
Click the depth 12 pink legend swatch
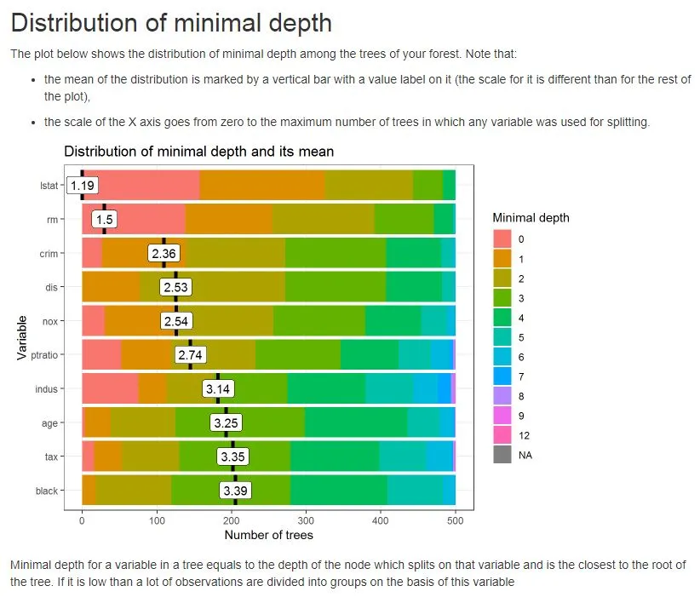(502, 435)
